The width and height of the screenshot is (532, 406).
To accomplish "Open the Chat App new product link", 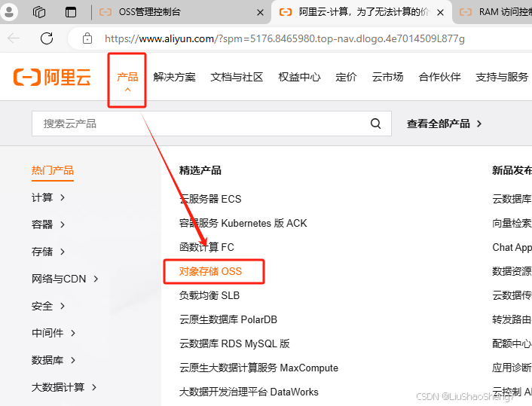I will coord(512,247).
